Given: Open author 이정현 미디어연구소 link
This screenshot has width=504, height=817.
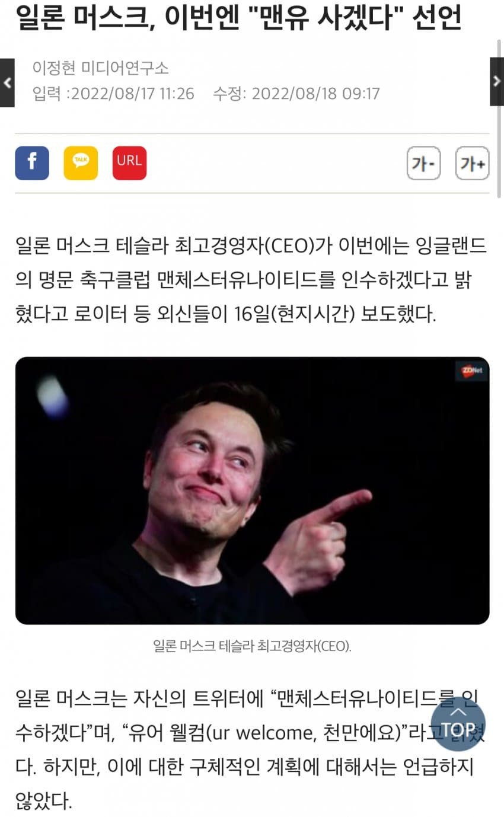Looking at the screenshot, I should click(101, 68).
